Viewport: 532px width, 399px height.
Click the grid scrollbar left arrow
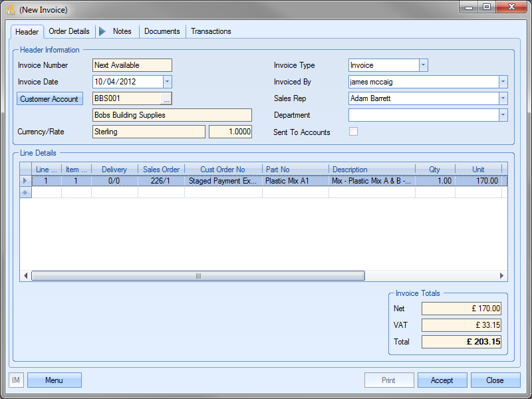pos(27,276)
